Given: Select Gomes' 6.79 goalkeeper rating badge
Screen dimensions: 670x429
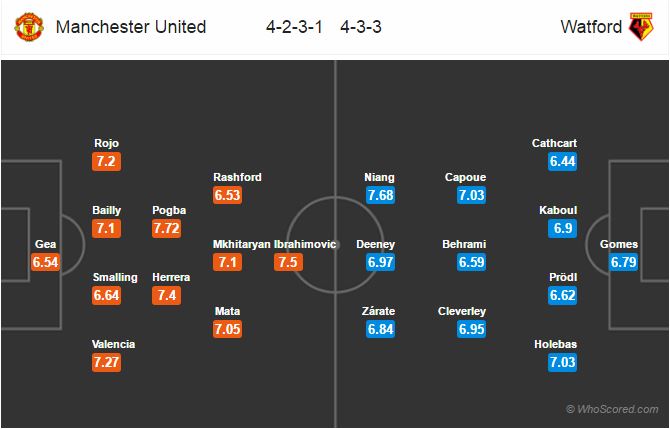Looking at the screenshot, I should coord(623,262).
